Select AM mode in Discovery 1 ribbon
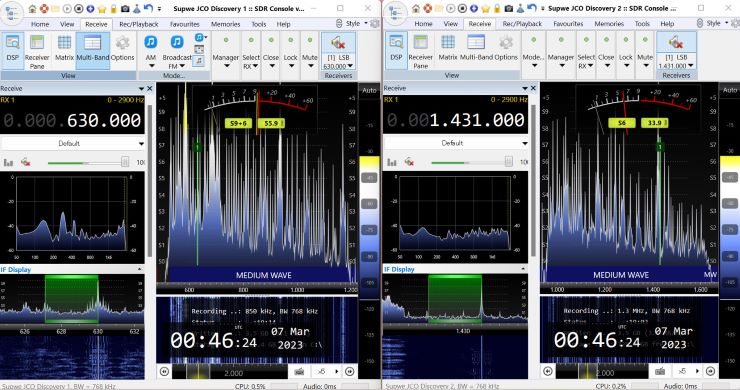The height and width of the screenshot is (390, 740). (151, 51)
